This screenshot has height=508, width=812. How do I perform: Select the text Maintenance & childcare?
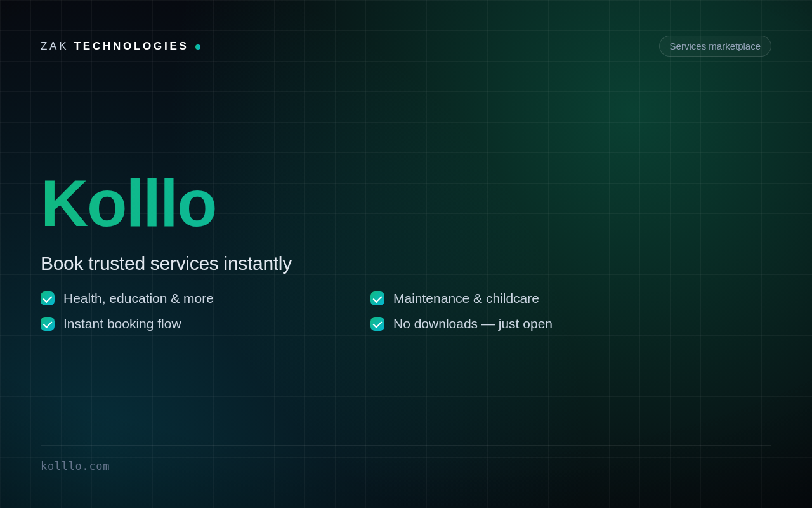[x=466, y=298]
